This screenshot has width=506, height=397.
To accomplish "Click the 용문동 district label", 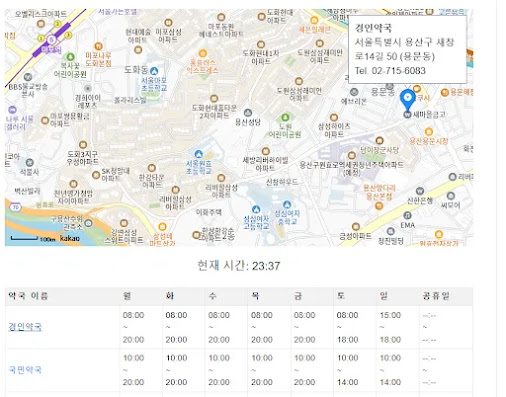I will tap(383, 91).
